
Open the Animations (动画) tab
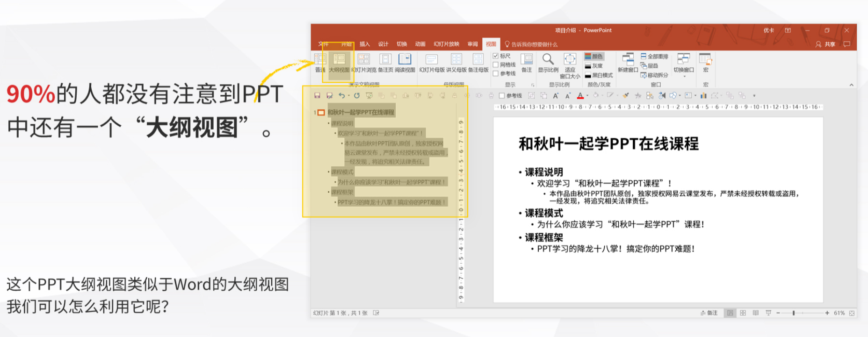(420, 44)
